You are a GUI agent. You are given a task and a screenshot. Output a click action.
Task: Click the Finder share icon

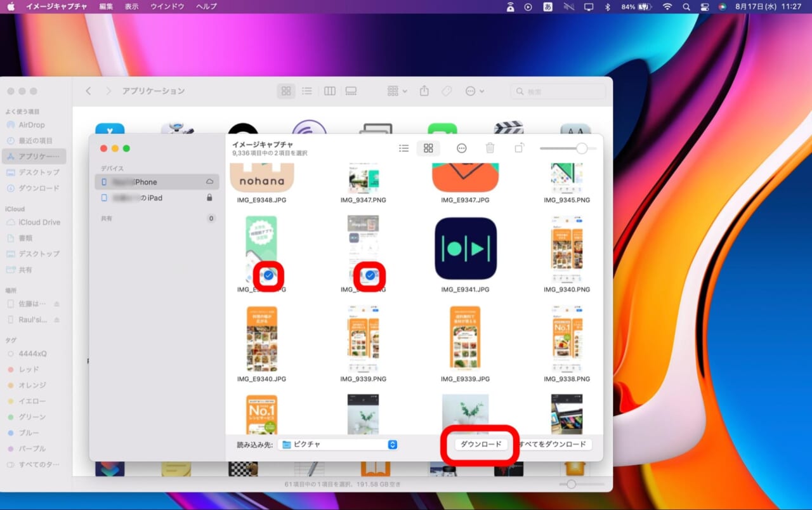(424, 91)
